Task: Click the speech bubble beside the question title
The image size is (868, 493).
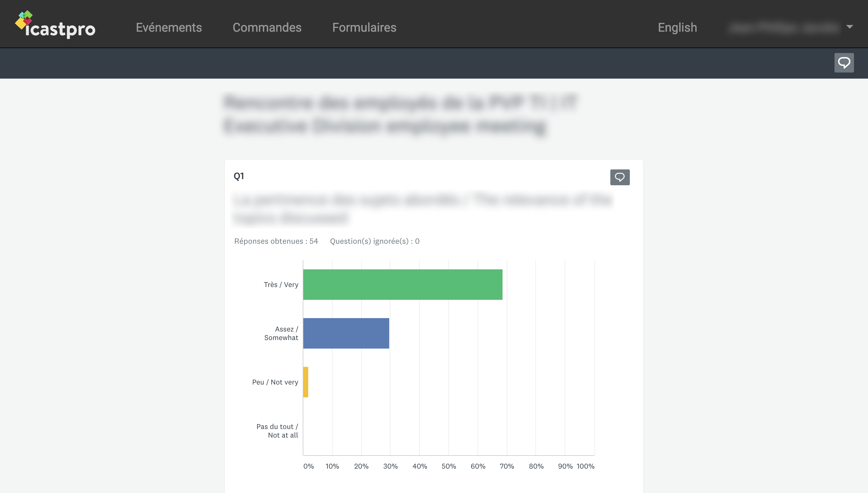Action: click(x=620, y=177)
